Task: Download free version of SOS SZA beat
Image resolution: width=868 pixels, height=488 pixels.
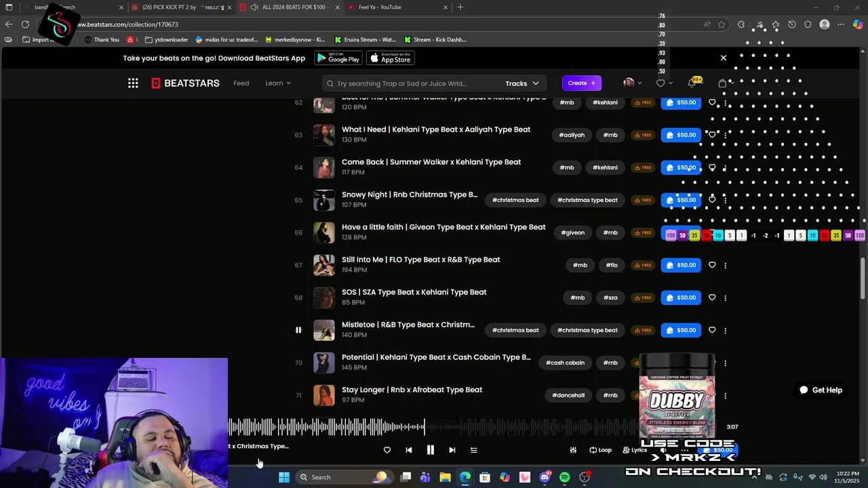Action: (x=642, y=298)
